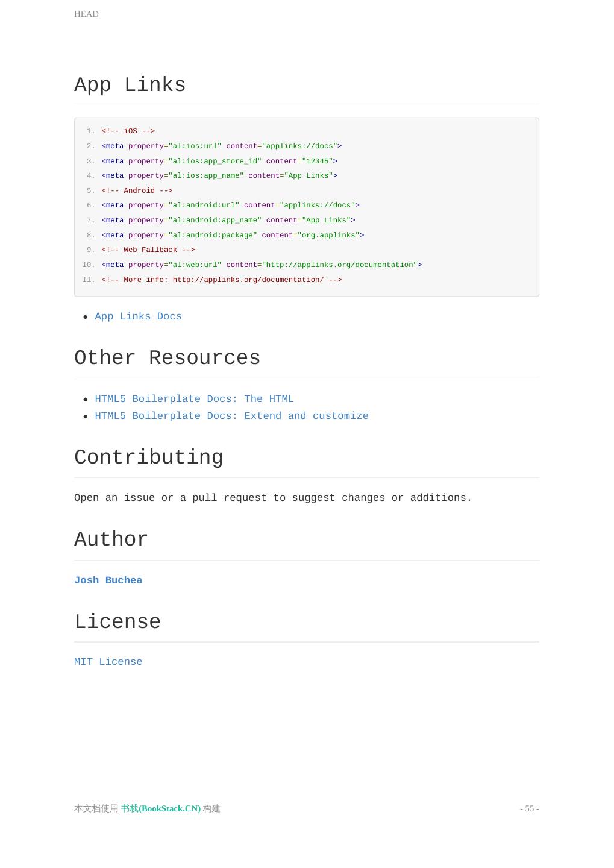Click the License heading
Image resolution: width=614 pixels, height=868 pixels.
[x=117, y=622]
